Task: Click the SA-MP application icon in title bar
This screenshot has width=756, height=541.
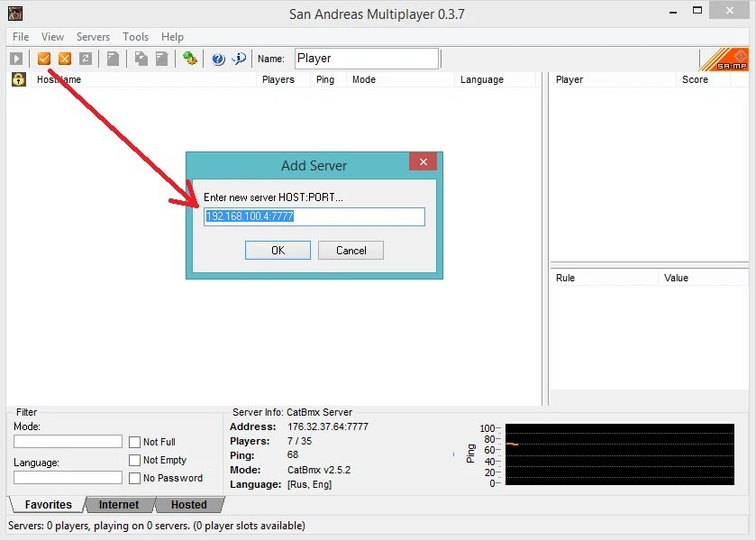Action: [15, 14]
